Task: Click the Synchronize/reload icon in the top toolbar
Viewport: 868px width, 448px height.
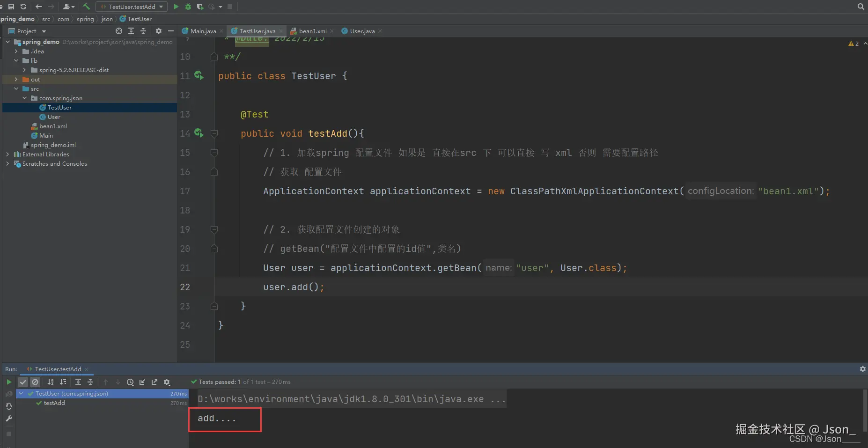Action: (x=23, y=7)
